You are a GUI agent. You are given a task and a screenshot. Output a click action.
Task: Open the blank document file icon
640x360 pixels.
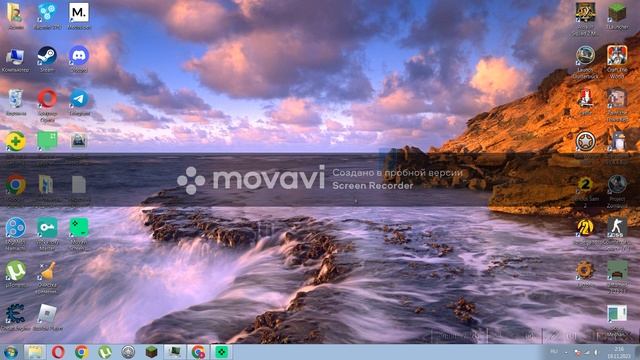(79, 184)
